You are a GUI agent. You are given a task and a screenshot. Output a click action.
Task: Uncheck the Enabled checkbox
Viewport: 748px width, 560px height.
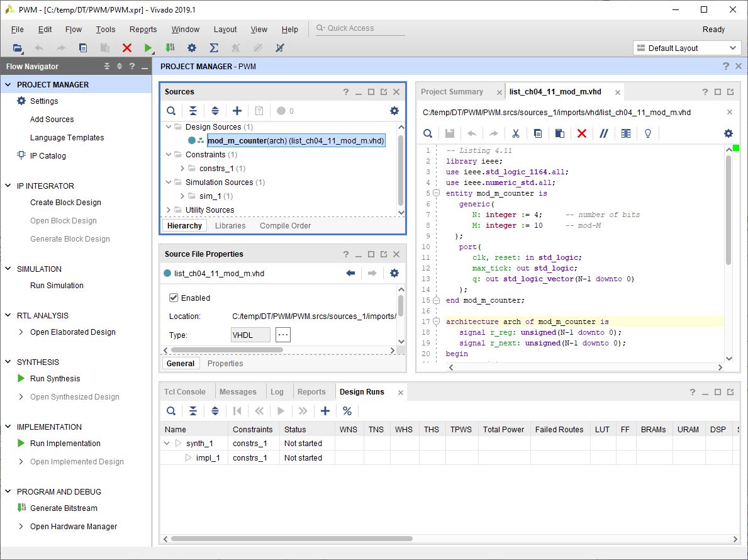(174, 298)
